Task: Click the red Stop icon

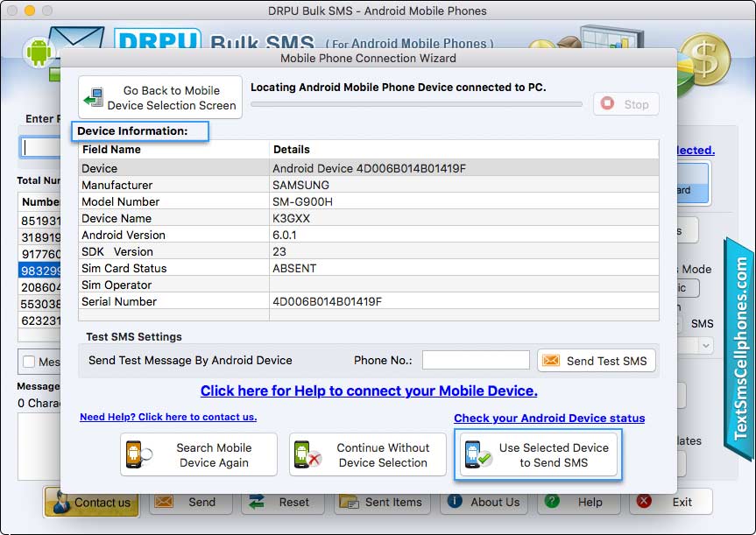Action: [607, 103]
